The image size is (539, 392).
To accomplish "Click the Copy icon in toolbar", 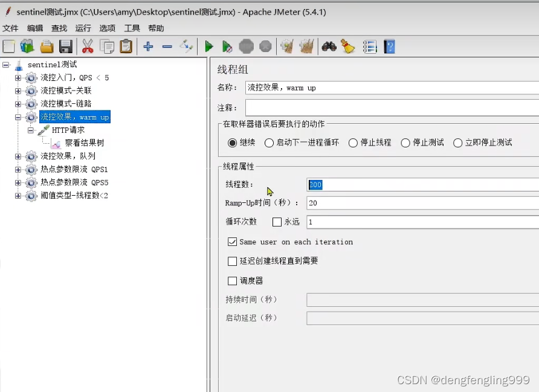I will tap(107, 47).
